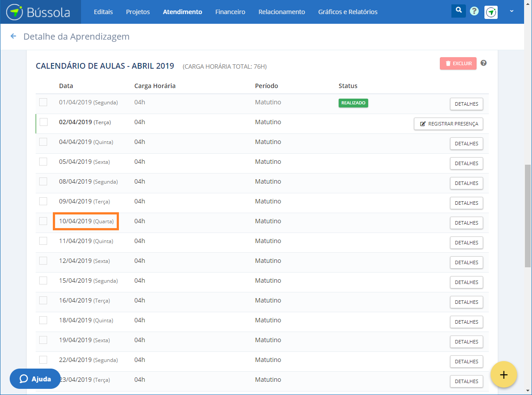Tick the checkbox for 16/04/2019 (Terça)

[43, 300]
